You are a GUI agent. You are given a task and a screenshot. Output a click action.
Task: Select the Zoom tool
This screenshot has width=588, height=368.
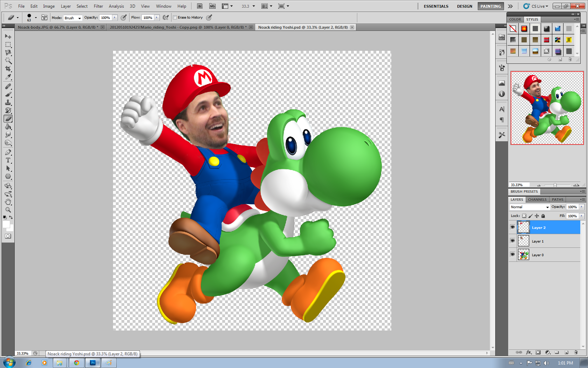[x=8, y=210]
